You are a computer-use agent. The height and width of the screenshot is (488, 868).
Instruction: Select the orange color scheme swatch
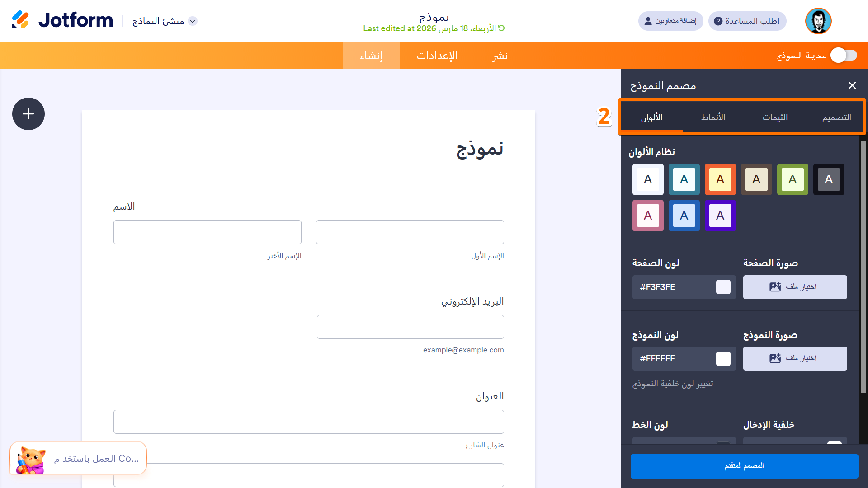coord(720,179)
